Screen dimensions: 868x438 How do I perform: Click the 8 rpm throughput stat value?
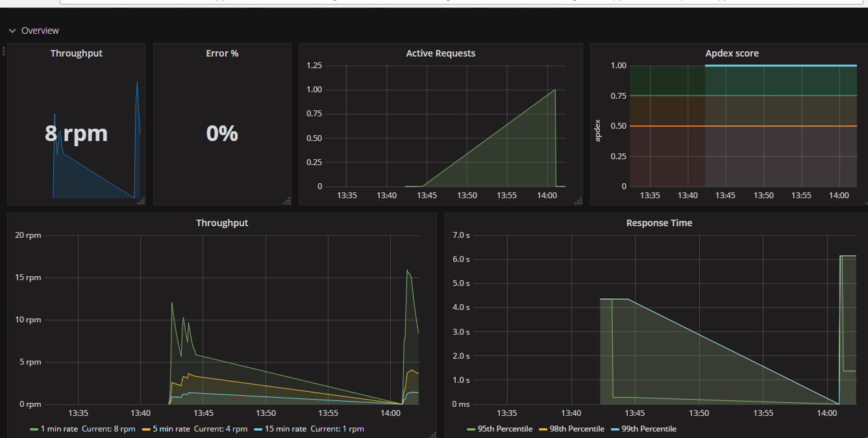(x=77, y=133)
